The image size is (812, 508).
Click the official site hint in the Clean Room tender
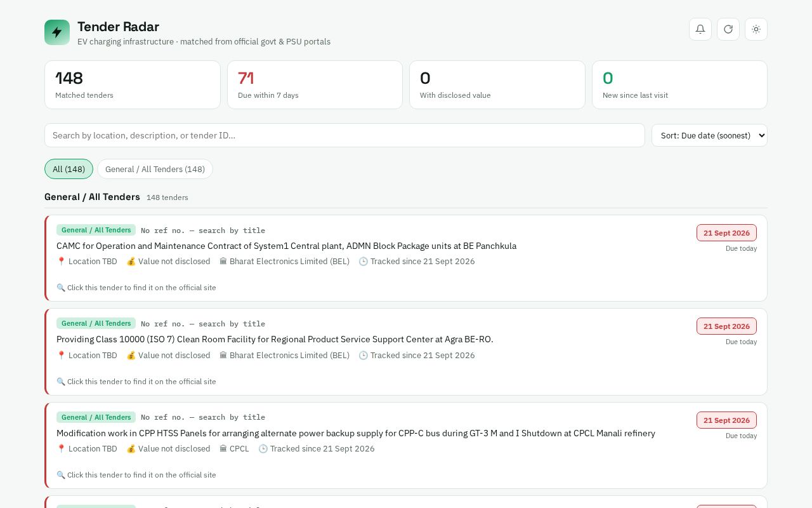(136, 382)
